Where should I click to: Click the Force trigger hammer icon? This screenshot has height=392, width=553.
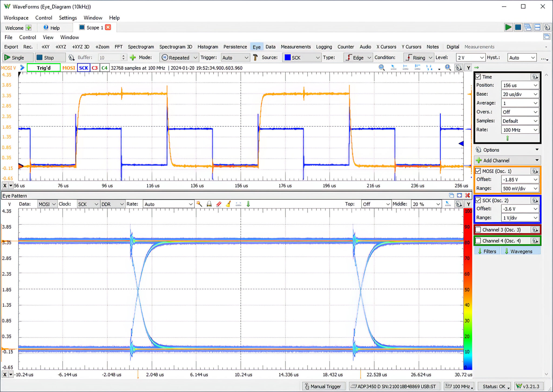[255, 57]
